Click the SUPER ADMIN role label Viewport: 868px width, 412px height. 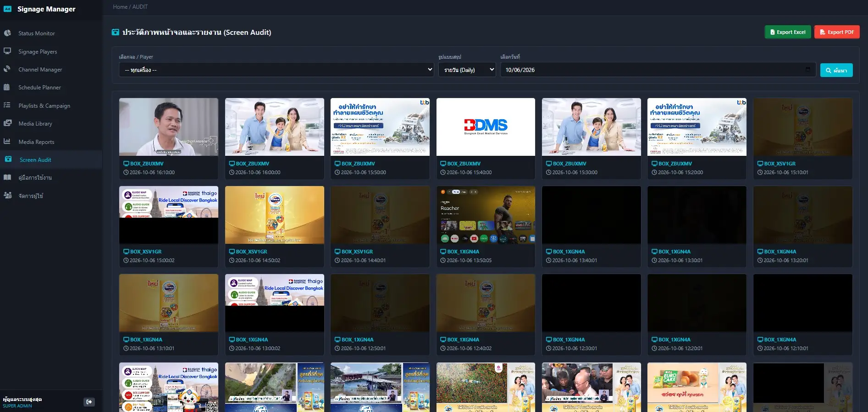(x=17, y=406)
